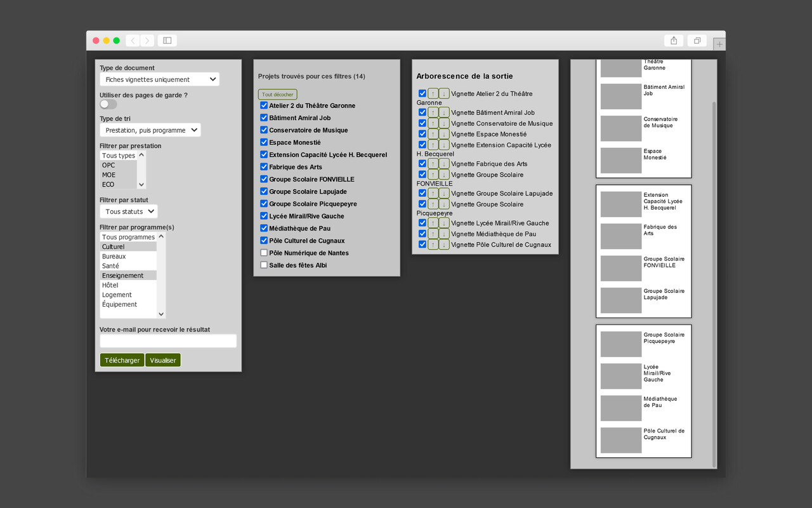812x508 pixels.
Task: Click the e-mail input field
Action: click(168, 341)
